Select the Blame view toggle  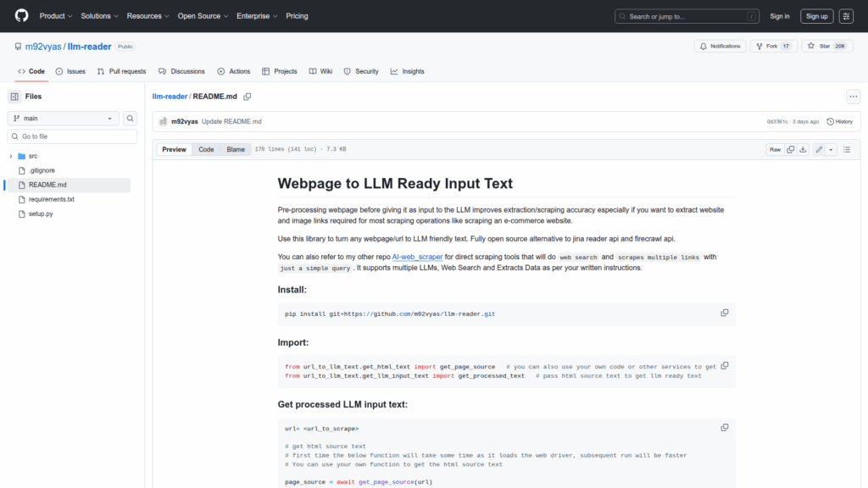[236, 149]
